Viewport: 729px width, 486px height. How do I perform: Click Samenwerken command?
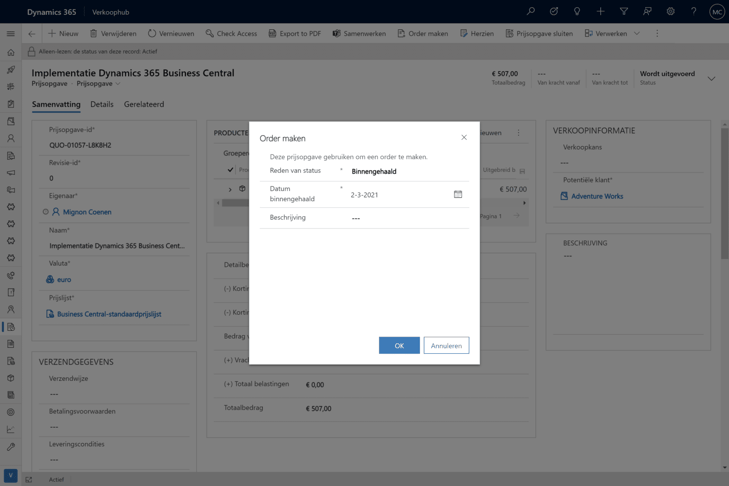click(359, 33)
